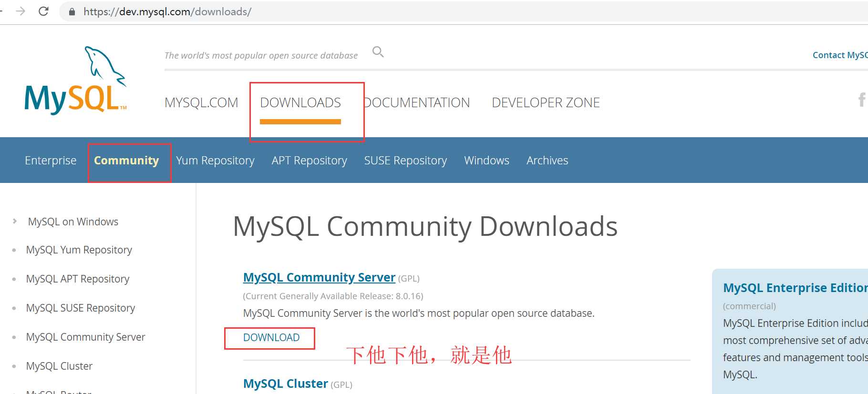Switch to Windows tab
Viewport: 868px width, 394px height.
[x=486, y=161]
